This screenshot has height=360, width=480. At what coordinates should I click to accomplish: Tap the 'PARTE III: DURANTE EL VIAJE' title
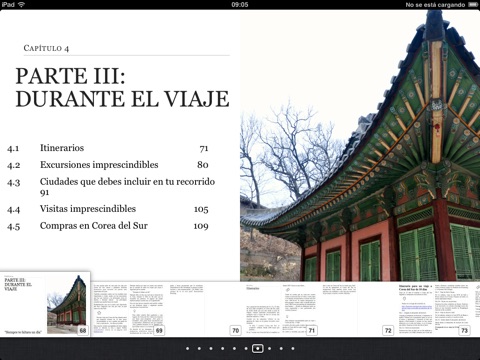tap(122, 87)
